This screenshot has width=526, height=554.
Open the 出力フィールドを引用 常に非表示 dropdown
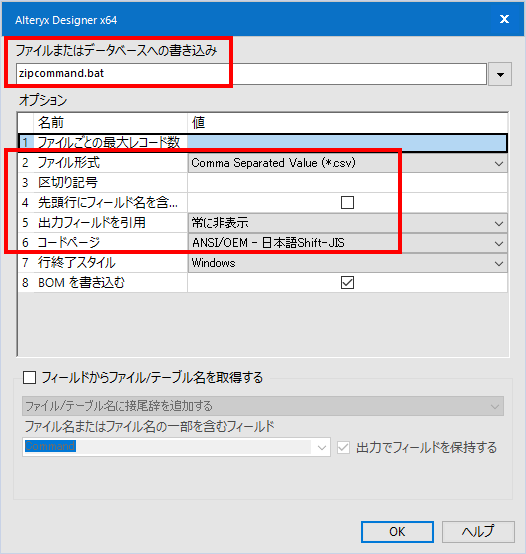348,223
